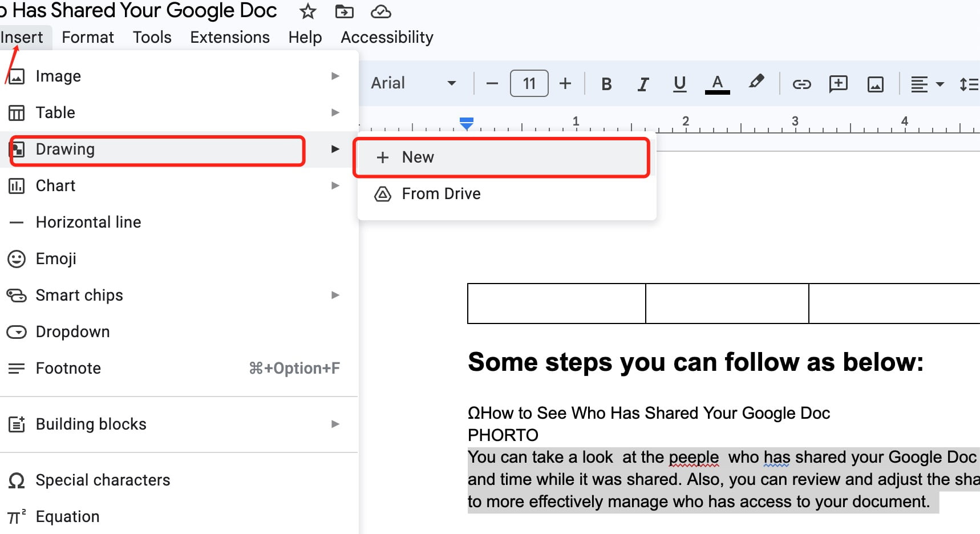Click the Table grid icon
This screenshot has width=980, height=534.
17,113
